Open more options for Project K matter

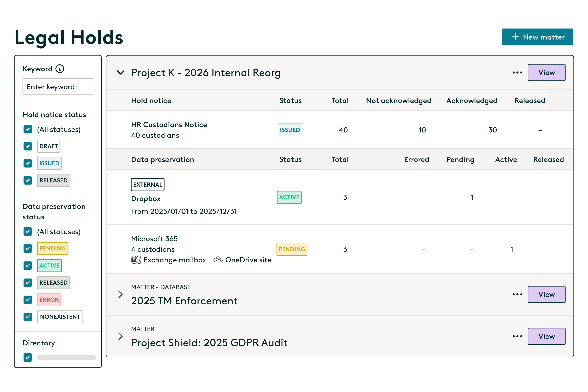(517, 73)
